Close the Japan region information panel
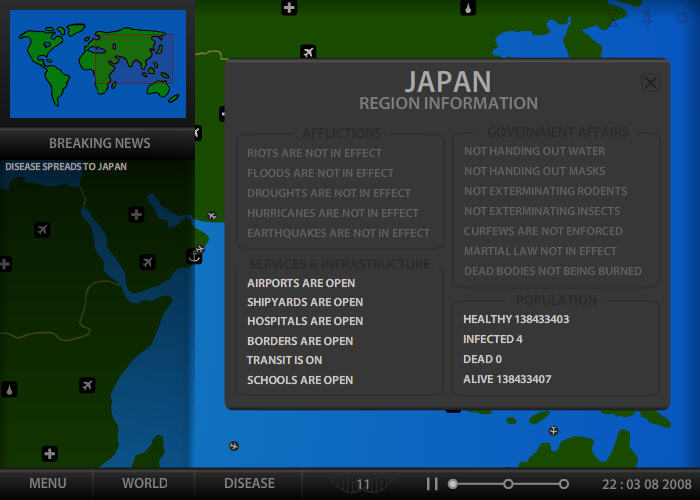Viewport: 700px width, 500px height. 650,83
